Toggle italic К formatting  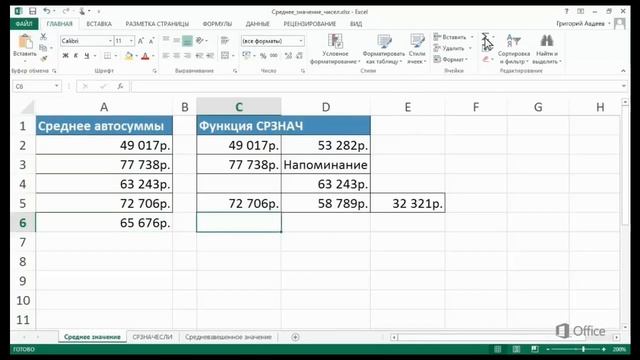click(x=76, y=56)
